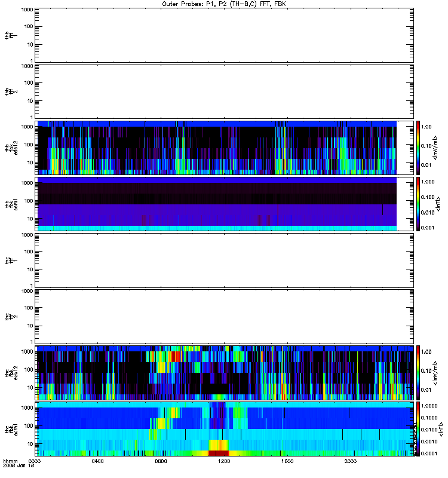Click the 'hhmm' axis unit label
This screenshot has width=448, height=478.
[11, 461]
